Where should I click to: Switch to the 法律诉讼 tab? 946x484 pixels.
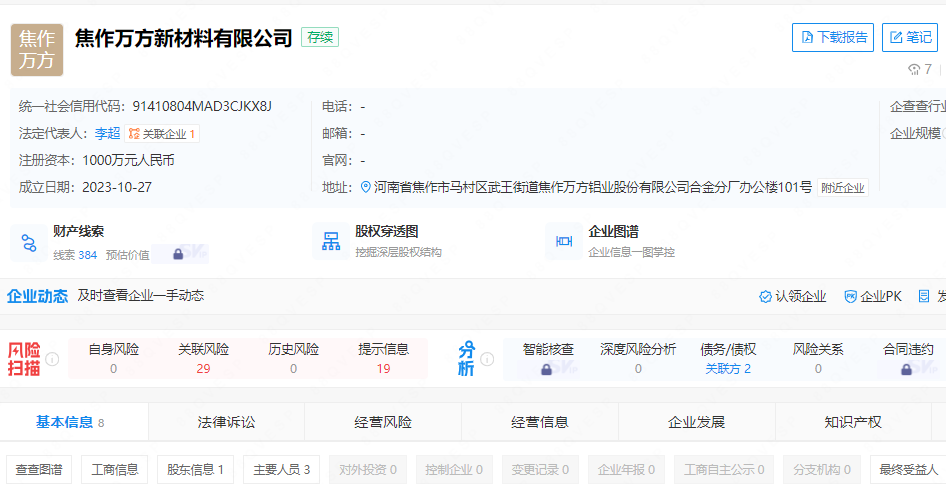pos(226,422)
